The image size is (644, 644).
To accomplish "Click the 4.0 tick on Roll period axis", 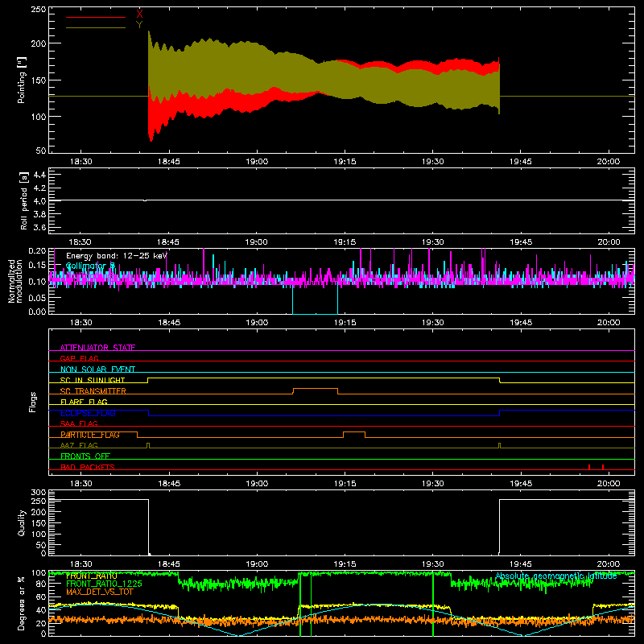I will 39,201.
